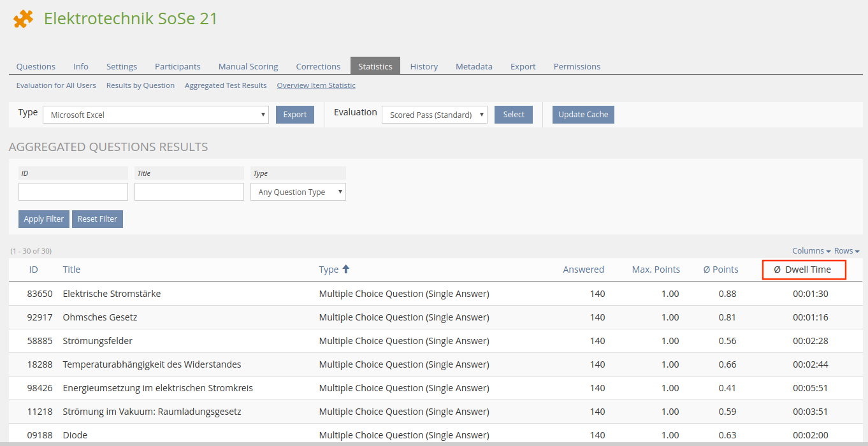Image resolution: width=868 pixels, height=446 pixels.
Task: Focus the Title filter text box
Action: (189, 192)
